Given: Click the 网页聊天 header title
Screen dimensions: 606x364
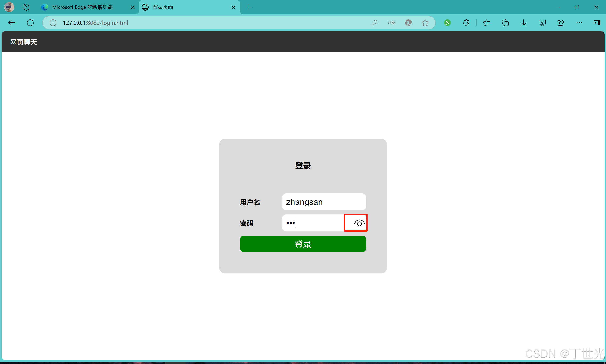Looking at the screenshot, I should click(x=24, y=42).
